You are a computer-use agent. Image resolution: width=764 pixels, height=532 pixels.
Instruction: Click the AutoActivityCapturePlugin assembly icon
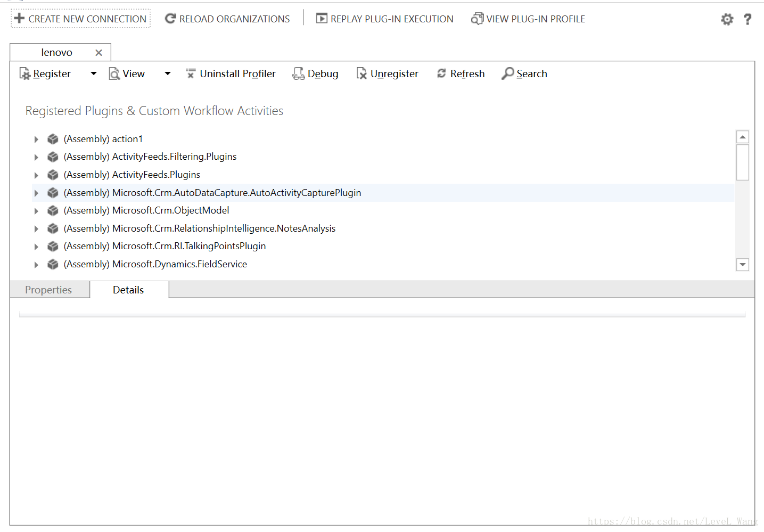[x=53, y=193]
